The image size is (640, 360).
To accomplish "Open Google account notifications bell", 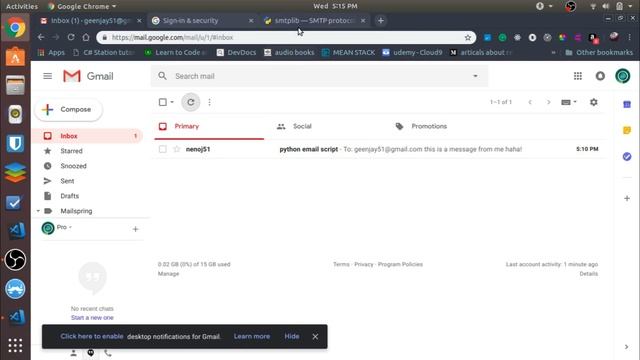I will pos(600,76).
